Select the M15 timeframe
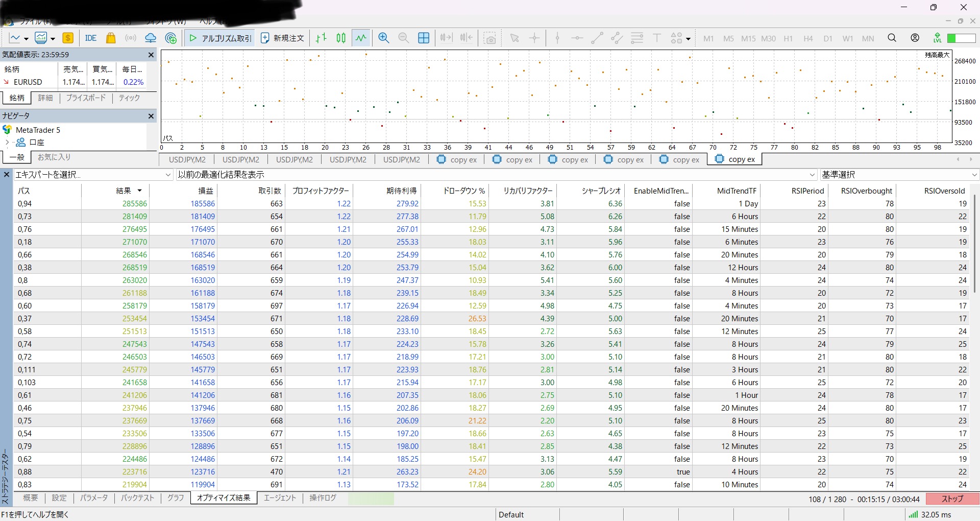980x521 pixels. [x=748, y=38]
